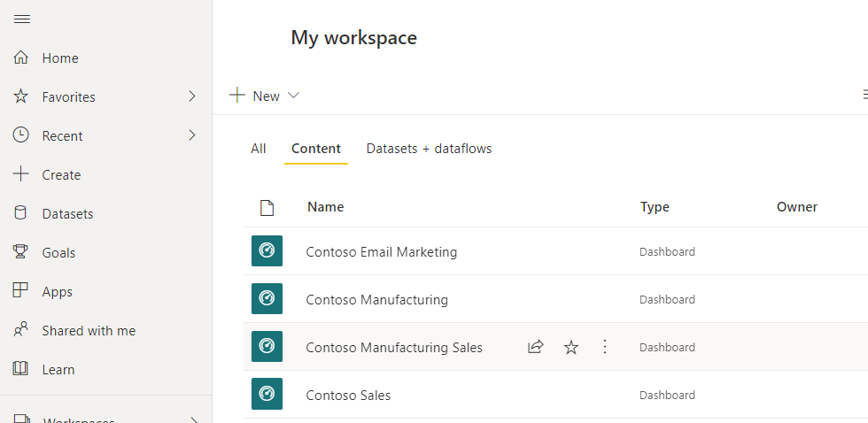Share the Contoso Manufacturing Sales dashboard
Viewport: 868px width, 423px height.
point(535,347)
